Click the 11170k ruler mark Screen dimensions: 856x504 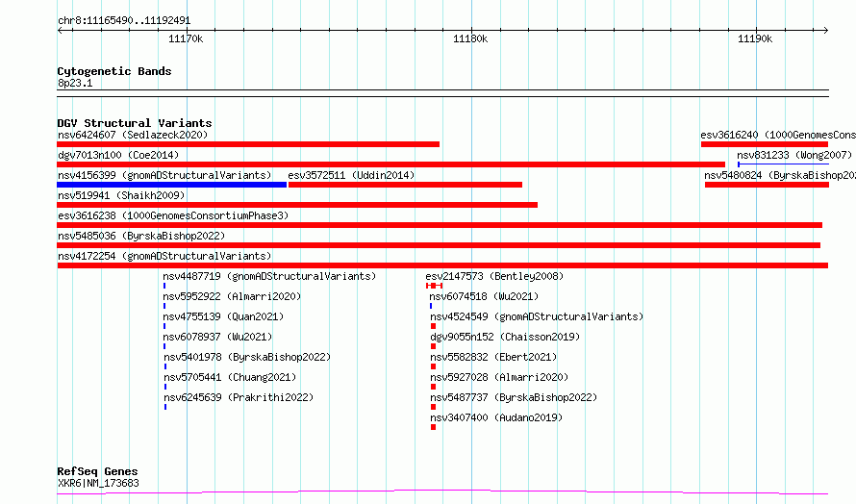pos(186,38)
